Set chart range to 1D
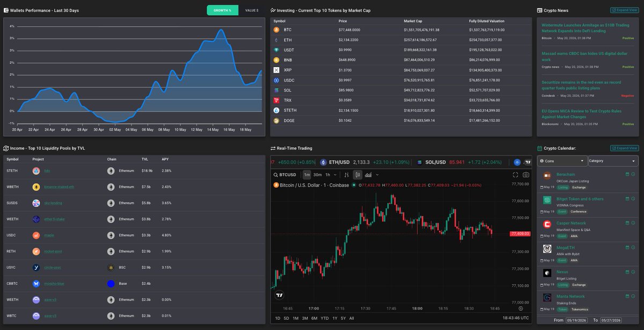 click(x=278, y=318)
